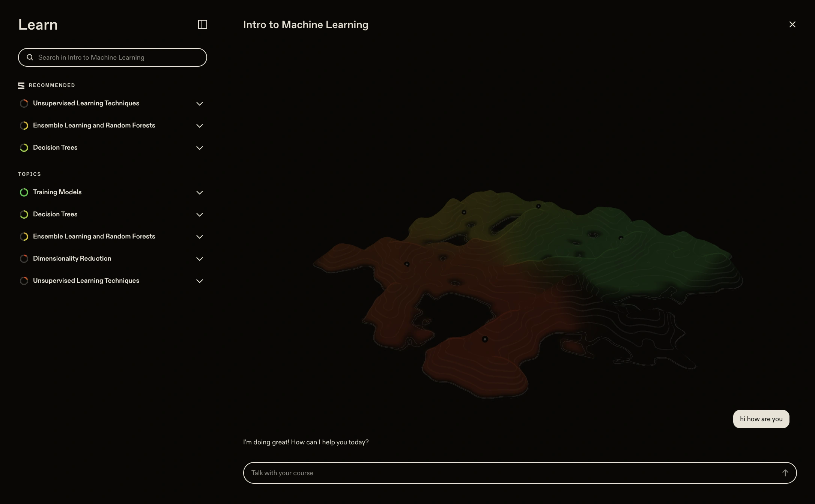Expand the Decision Trees chevron under Topics
The image size is (815, 504).
200,214
